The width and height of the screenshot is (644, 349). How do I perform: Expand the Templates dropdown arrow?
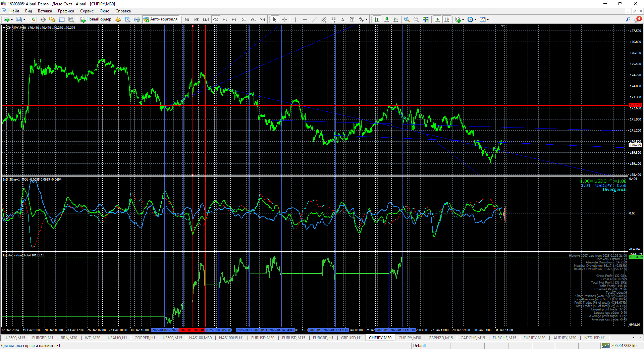click(x=488, y=19)
